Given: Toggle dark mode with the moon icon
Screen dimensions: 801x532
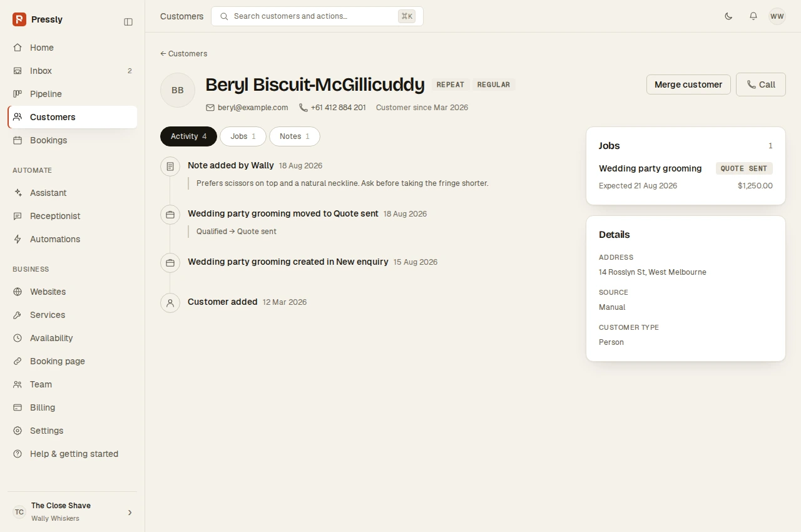Looking at the screenshot, I should pyautogui.click(x=728, y=16).
